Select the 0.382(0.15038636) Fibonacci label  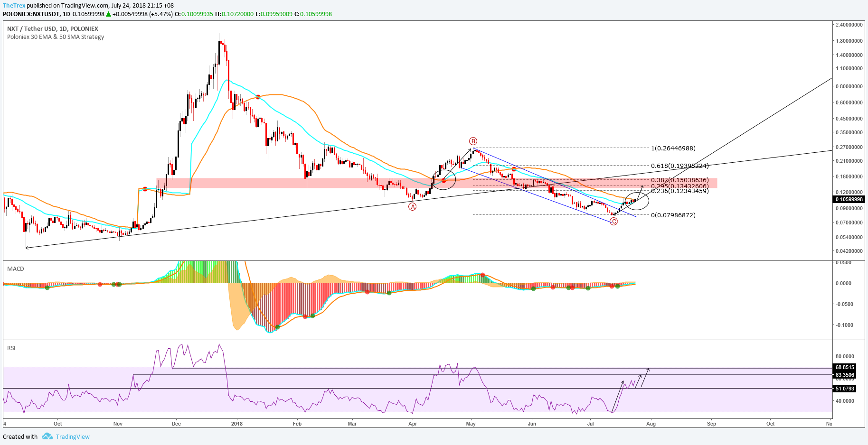(x=679, y=180)
